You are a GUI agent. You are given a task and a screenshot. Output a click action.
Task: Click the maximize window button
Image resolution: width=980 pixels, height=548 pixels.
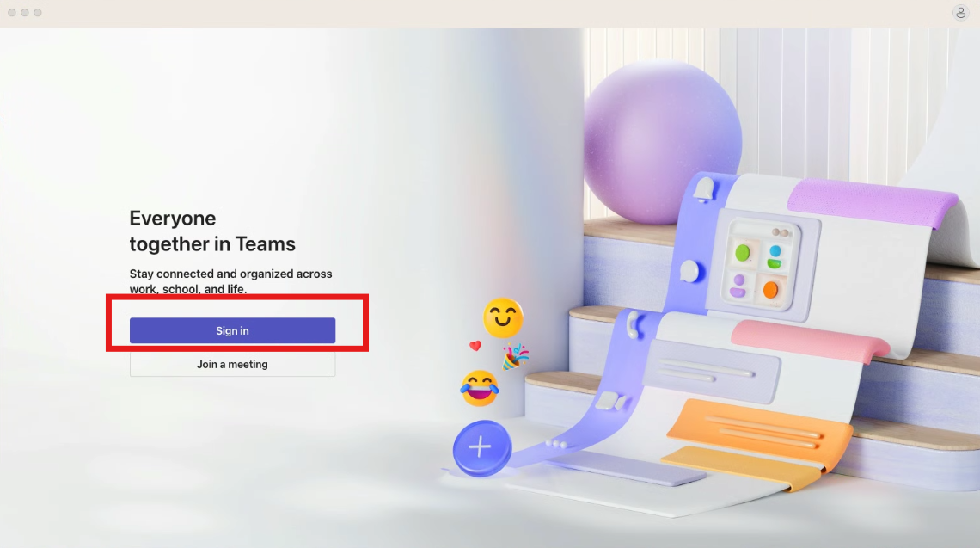pos(38,13)
